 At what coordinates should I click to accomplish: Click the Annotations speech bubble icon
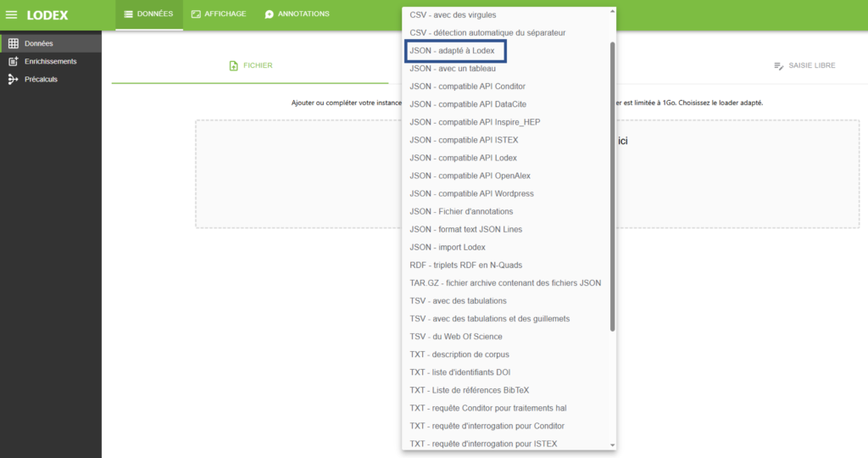pos(269,14)
